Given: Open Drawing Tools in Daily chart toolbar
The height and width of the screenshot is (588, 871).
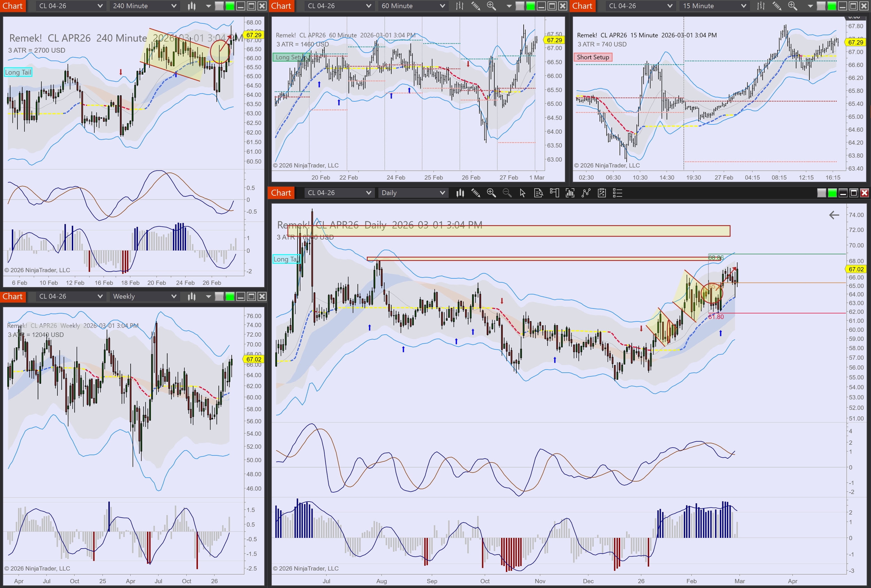Looking at the screenshot, I should click(x=476, y=193).
